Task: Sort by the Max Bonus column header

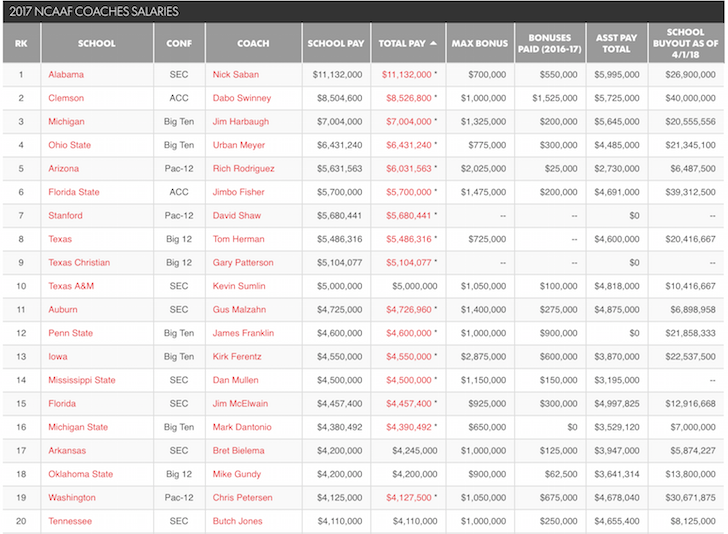Action: pos(480,43)
